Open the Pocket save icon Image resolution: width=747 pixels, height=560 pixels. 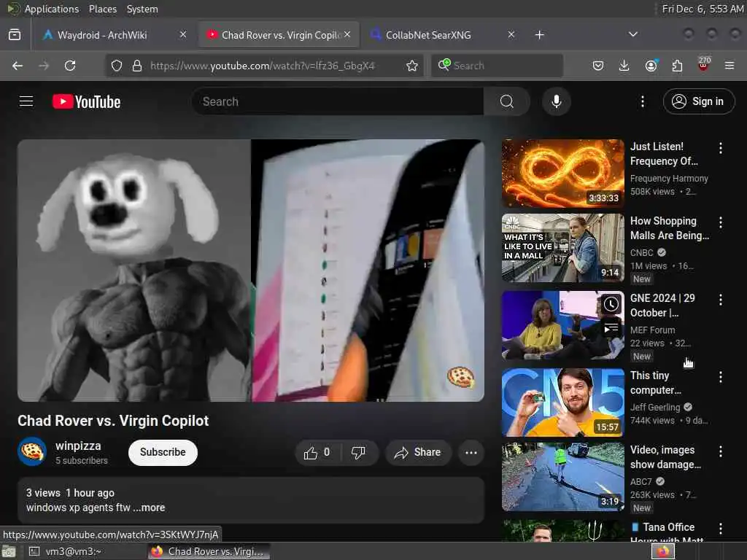click(x=598, y=66)
